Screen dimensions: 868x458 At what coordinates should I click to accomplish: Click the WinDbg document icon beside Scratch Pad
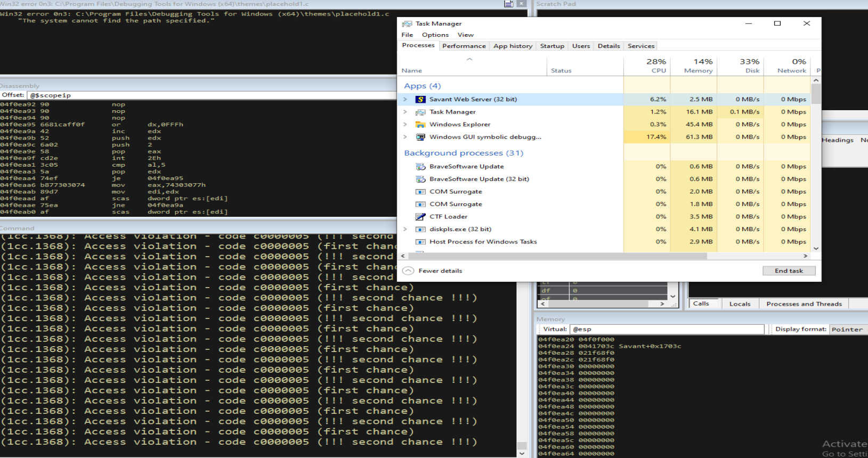tap(509, 4)
